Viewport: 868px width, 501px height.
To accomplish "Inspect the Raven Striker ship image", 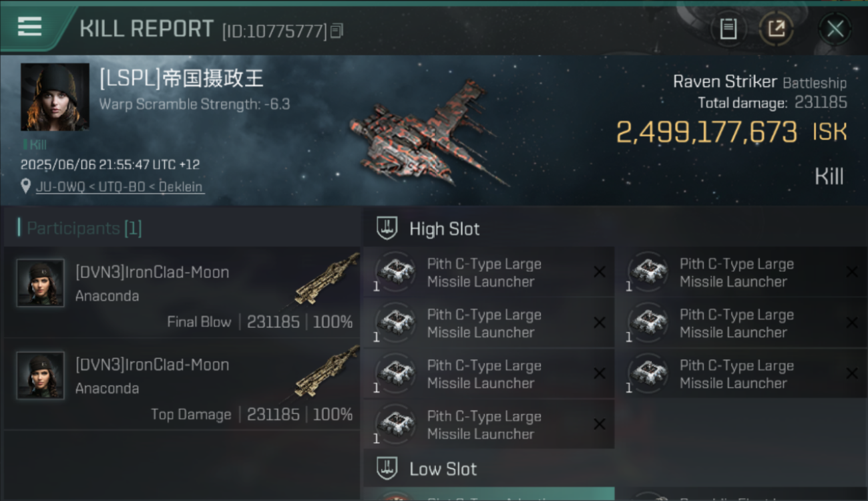I will (x=427, y=134).
